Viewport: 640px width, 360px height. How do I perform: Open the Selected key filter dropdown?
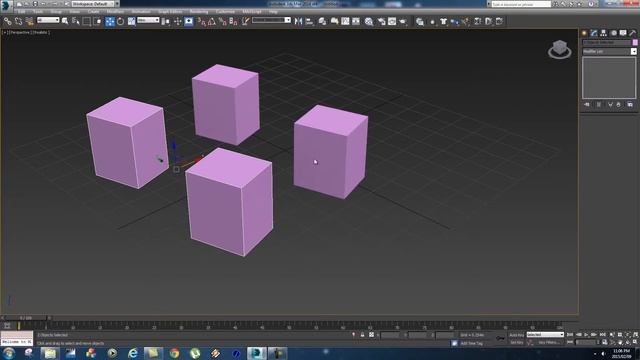545,335
